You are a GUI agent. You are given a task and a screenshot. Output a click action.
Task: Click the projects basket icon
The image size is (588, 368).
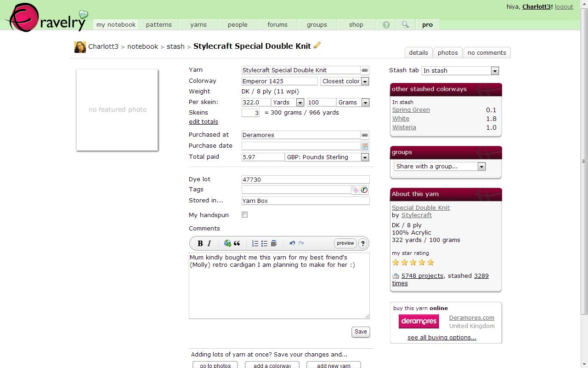(x=396, y=276)
